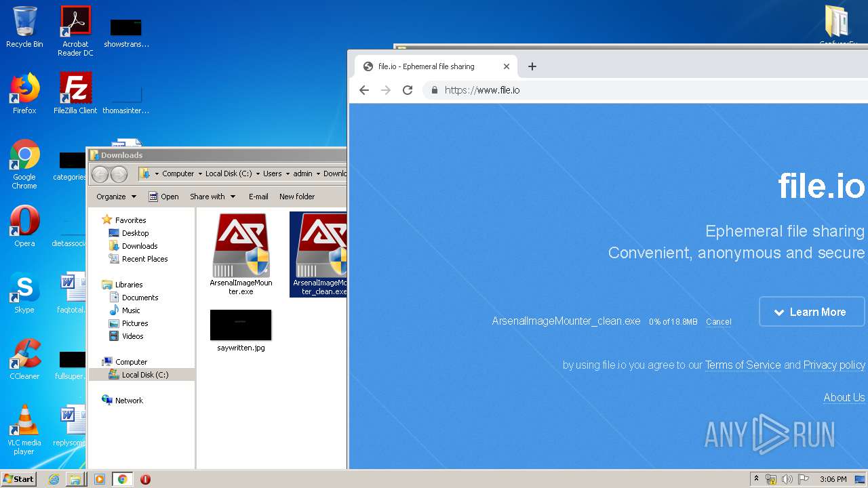Click Explorer forward button in Downloads window
The width and height of the screenshot is (868, 488).
coord(119,174)
